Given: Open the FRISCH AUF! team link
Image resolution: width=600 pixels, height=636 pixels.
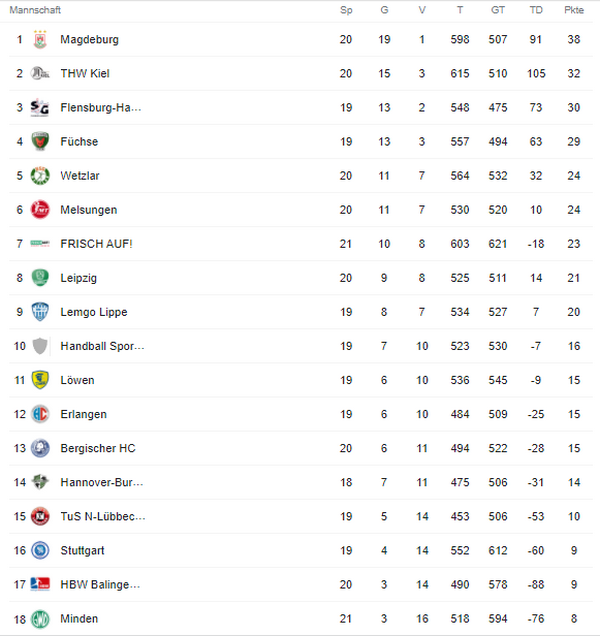Looking at the screenshot, I should point(96,244).
